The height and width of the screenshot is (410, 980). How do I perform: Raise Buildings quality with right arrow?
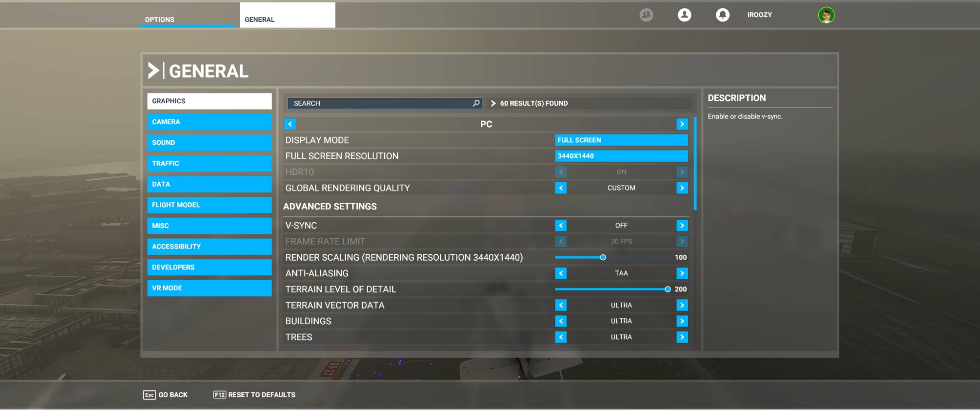point(682,321)
